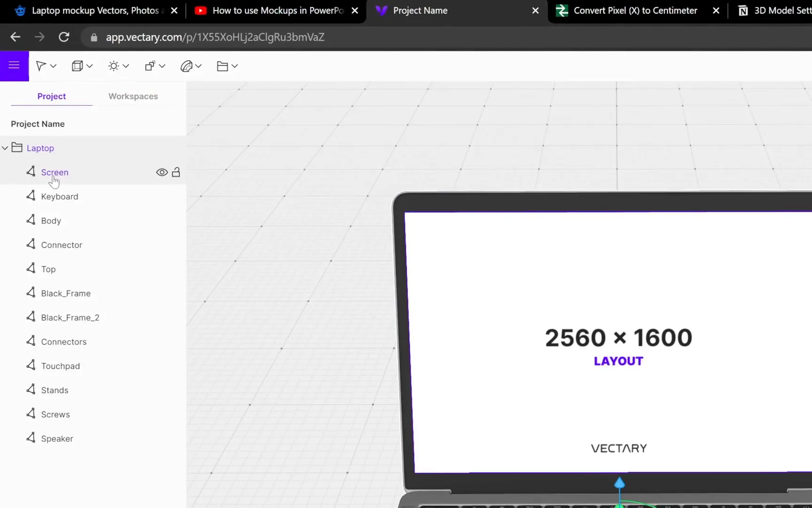The height and width of the screenshot is (508, 812).
Task: Select the pointer selection tool
Action: point(41,66)
